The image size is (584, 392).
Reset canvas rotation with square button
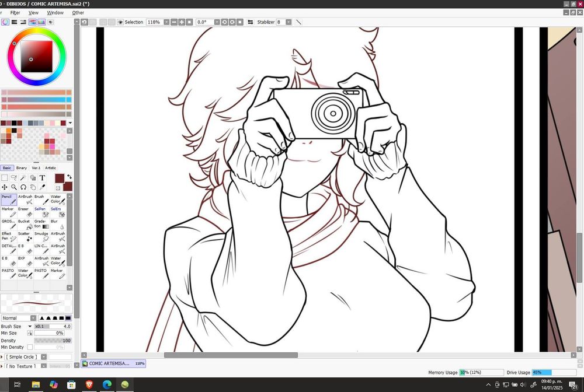(240, 22)
